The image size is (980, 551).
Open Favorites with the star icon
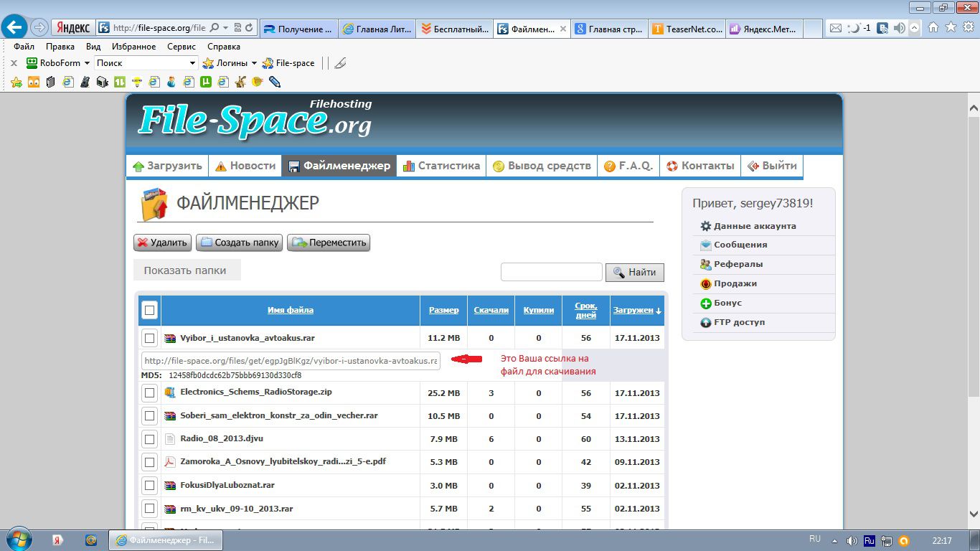951,28
